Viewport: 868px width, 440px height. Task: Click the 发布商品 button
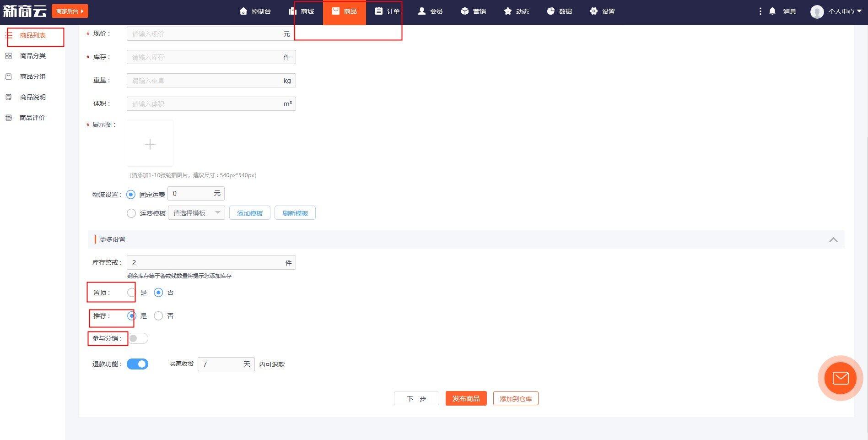[x=466, y=398]
